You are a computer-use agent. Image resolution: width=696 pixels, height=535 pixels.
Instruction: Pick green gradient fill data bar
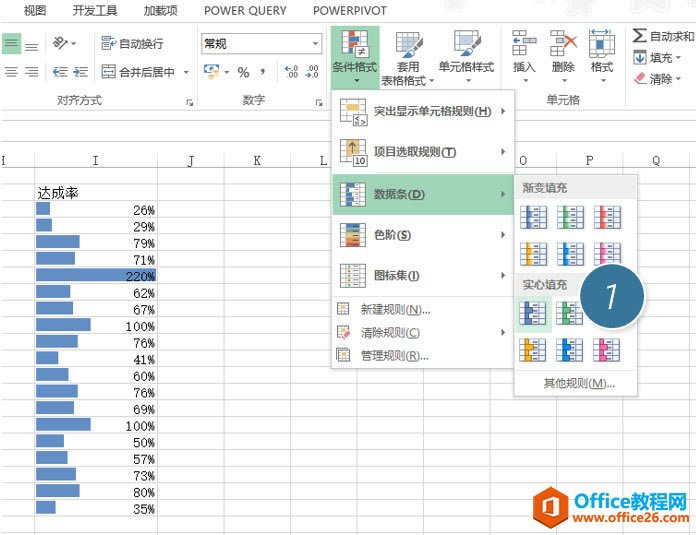pos(570,217)
